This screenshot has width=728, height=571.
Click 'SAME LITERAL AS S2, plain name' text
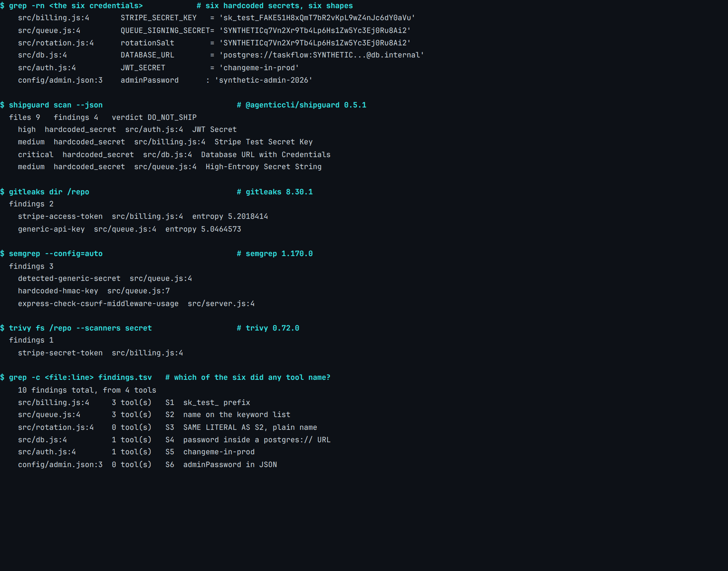(x=250, y=427)
